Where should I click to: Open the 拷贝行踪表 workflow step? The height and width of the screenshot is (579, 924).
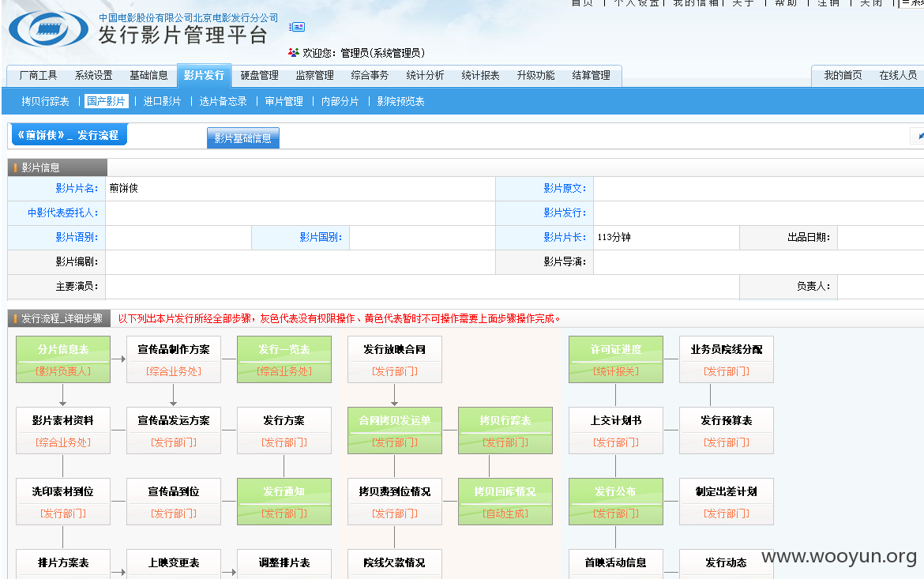505,430
